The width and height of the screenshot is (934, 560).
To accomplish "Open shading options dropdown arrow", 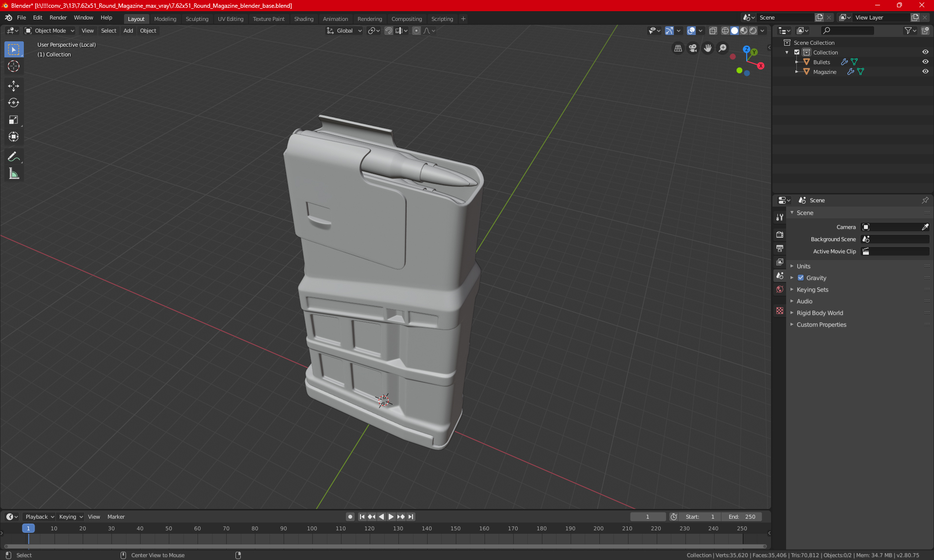I will pos(763,31).
